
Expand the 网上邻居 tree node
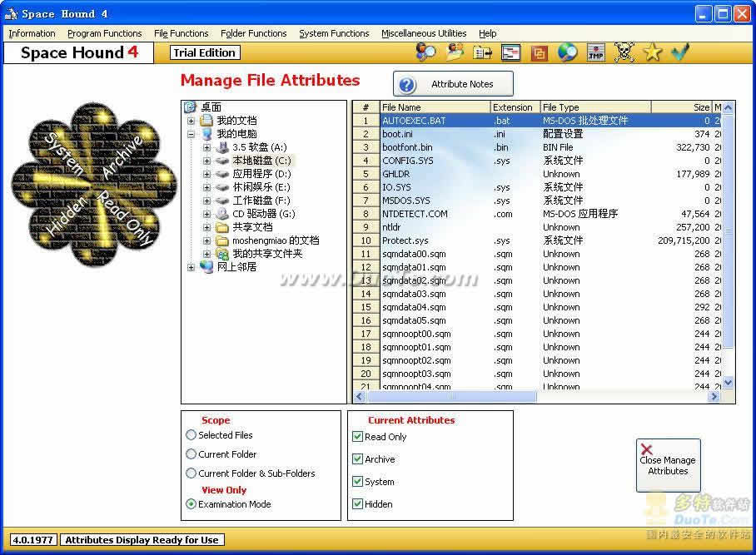(x=191, y=267)
